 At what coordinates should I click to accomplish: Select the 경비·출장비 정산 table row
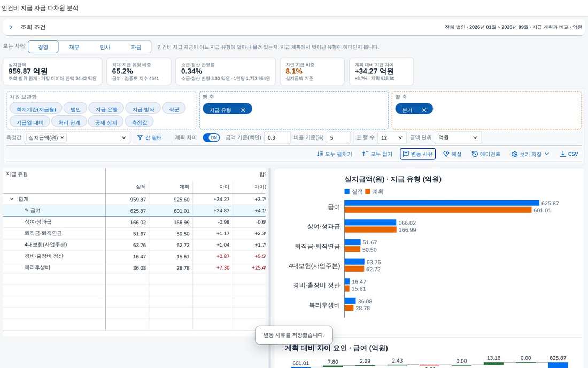coord(134,256)
